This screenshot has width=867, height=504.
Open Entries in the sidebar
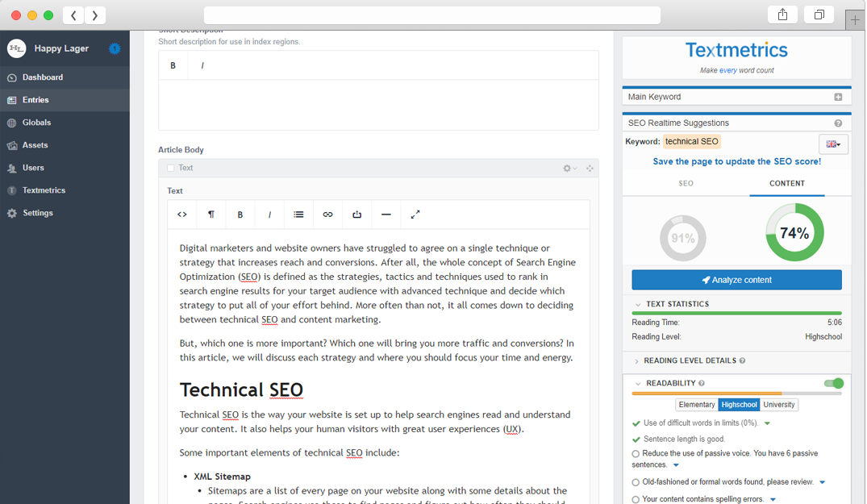point(65,100)
